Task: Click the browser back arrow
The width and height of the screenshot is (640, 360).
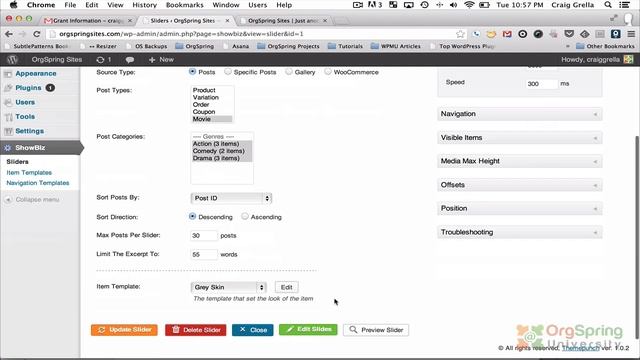Action: pyautogui.click(x=9, y=34)
